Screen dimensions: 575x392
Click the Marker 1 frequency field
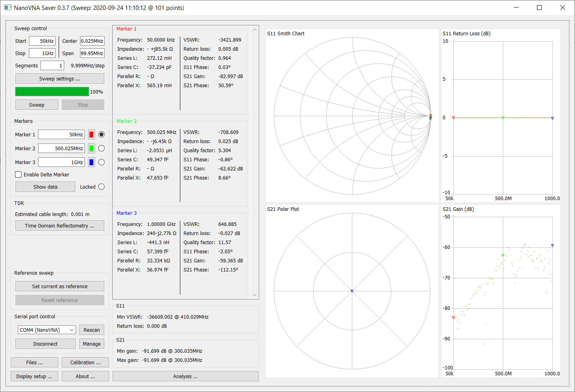pyautogui.click(x=61, y=134)
